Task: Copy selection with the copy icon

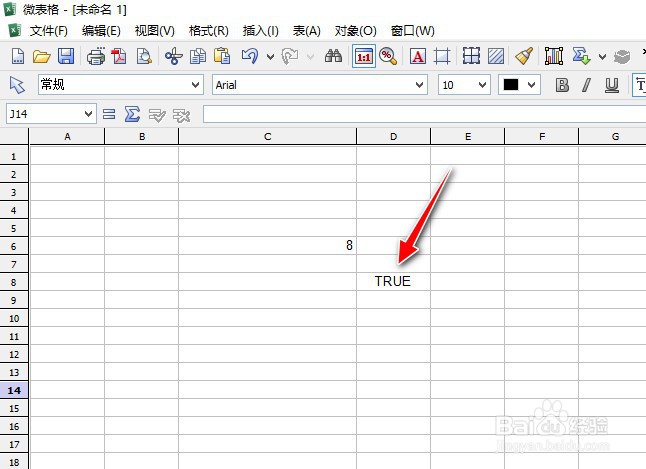Action: coord(198,56)
